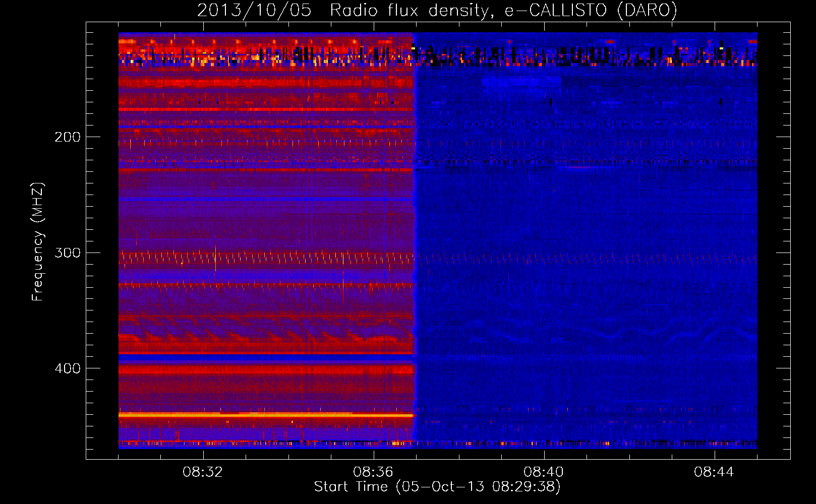
Task: Click the plot title '2013/10/05 Radio flux density, e-CALLISTO (DARO)'
Action: (x=437, y=10)
